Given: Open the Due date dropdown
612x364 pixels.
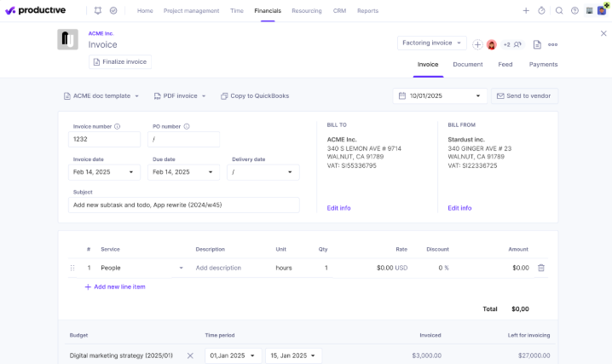Looking at the screenshot, I should 183,172.
